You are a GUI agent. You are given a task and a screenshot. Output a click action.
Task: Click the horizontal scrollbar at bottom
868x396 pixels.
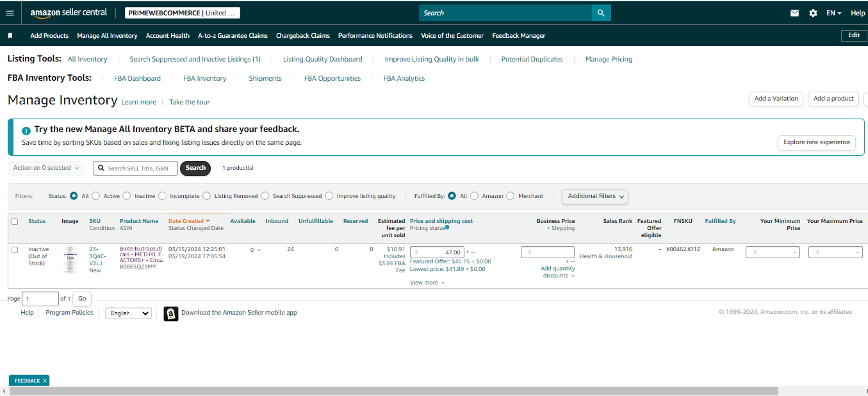point(393,392)
